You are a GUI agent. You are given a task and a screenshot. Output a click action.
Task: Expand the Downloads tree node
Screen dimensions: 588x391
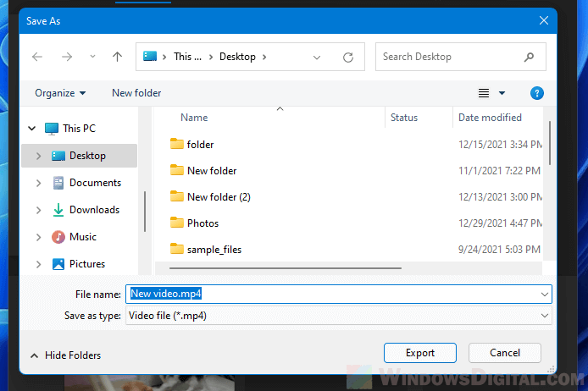point(38,210)
